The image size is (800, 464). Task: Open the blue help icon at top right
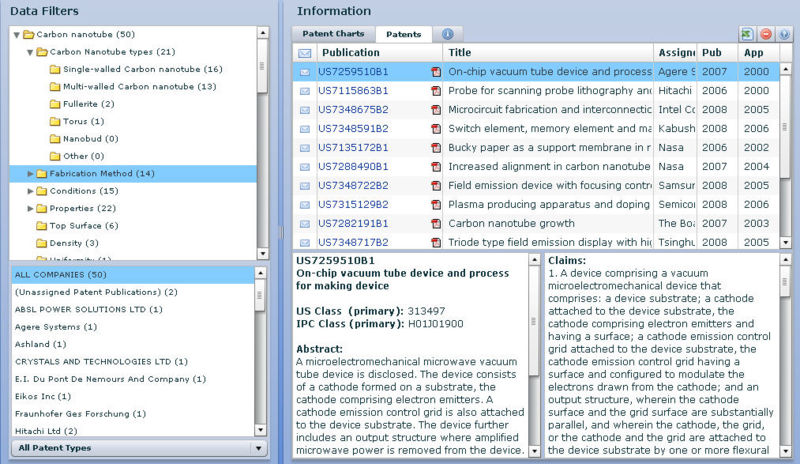click(x=784, y=34)
